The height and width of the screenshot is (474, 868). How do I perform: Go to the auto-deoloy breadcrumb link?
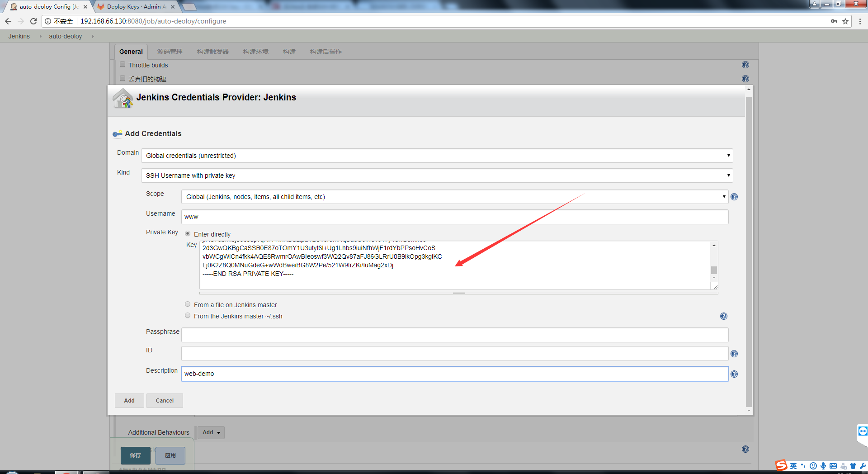tap(66, 36)
